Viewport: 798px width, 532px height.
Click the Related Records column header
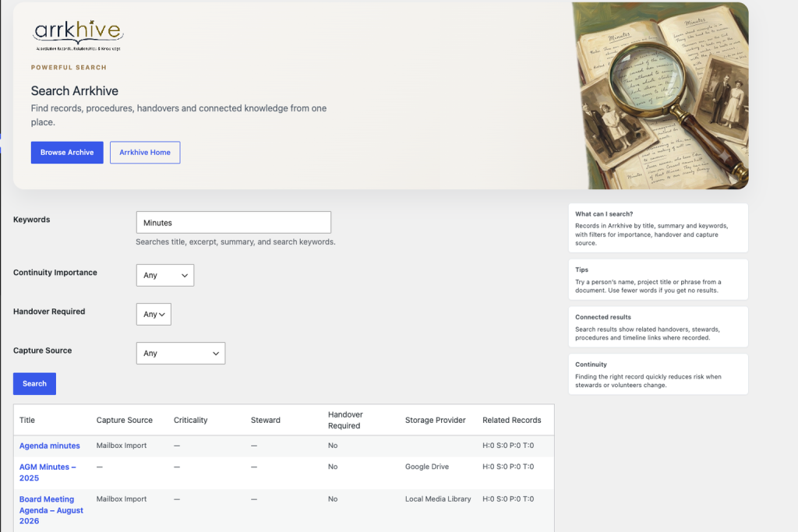pyautogui.click(x=511, y=420)
